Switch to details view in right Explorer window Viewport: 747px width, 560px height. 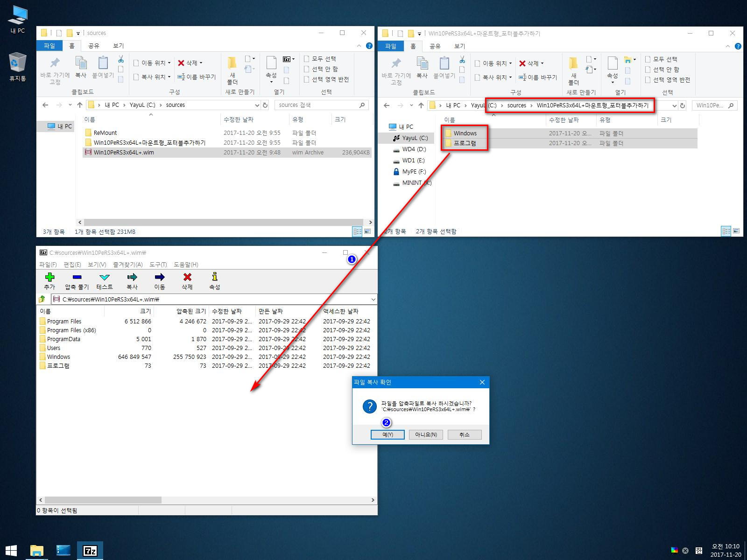click(726, 231)
